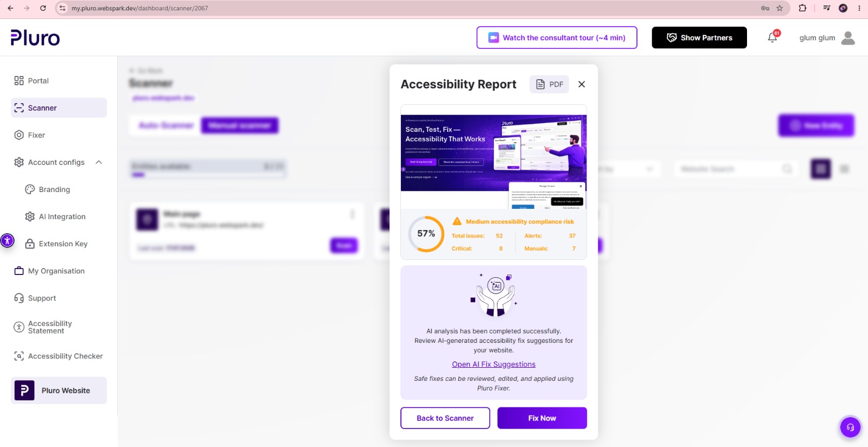
Task: Click the Account configs gear icon
Action: coord(19,162)
